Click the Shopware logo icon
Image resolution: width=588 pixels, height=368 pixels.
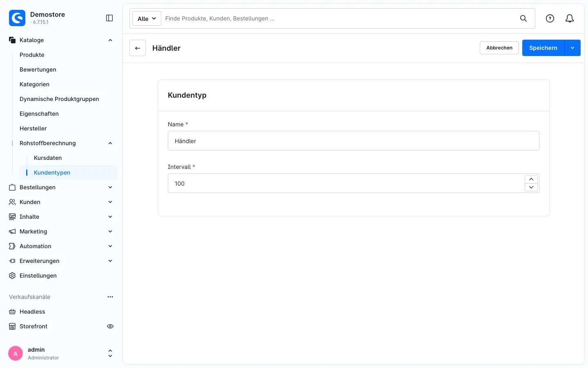coord(17,18)
